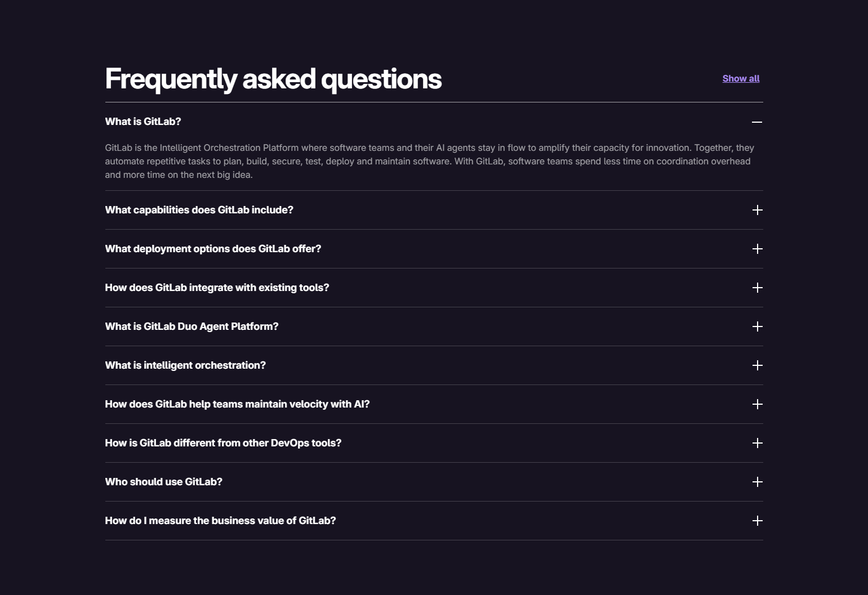Click the plus icon beside "What capabilities does GitLab include?"
868x595 pixels.
pos(757,210)
